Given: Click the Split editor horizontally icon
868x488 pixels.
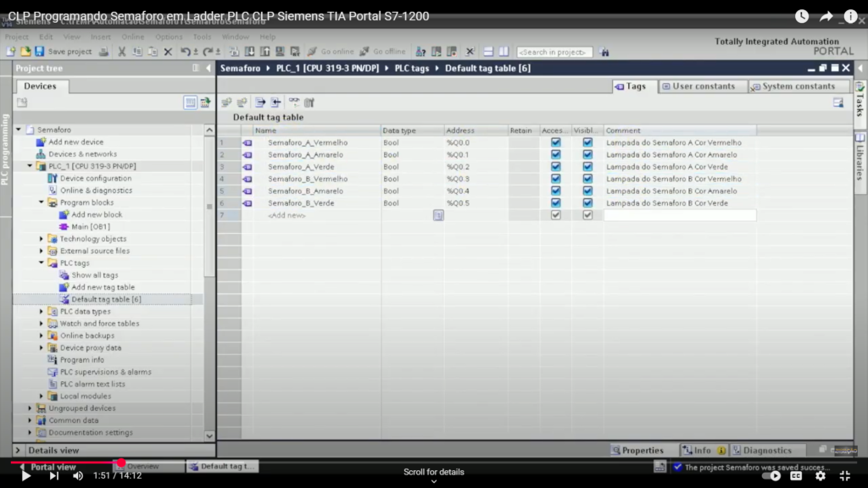Looking at the screenshot, I should [488, 52].
